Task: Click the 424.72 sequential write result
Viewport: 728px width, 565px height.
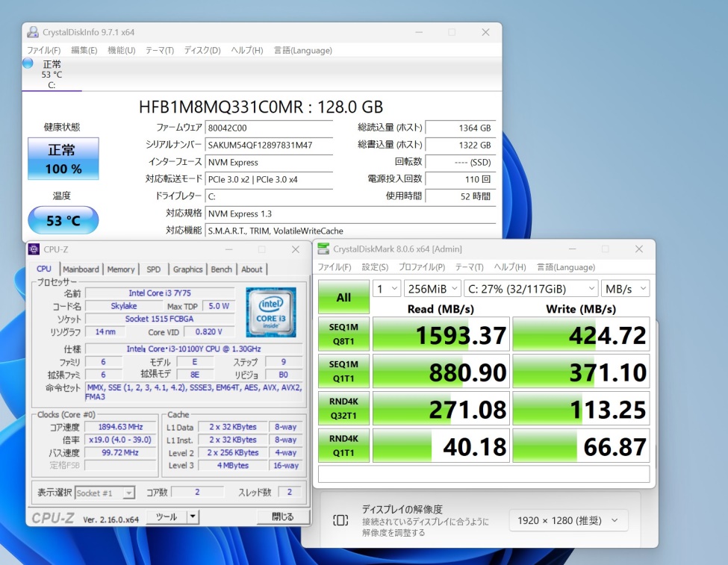Action: coord(581,334)
